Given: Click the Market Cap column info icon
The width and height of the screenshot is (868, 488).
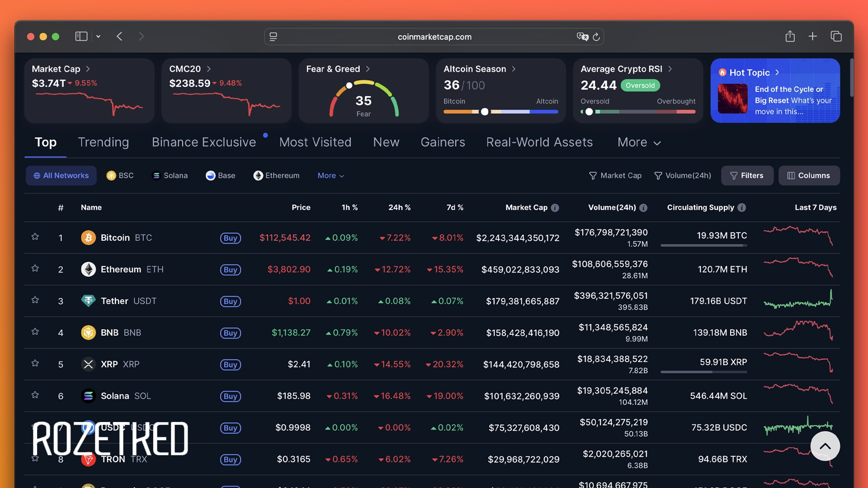Looking at the screenshot, I should click(x=555, y=208).
